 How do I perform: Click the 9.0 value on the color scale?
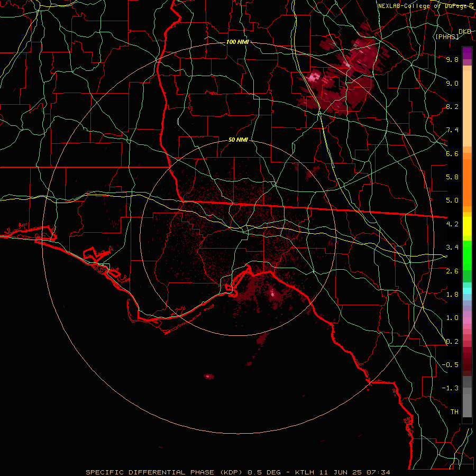pos(452,83)
